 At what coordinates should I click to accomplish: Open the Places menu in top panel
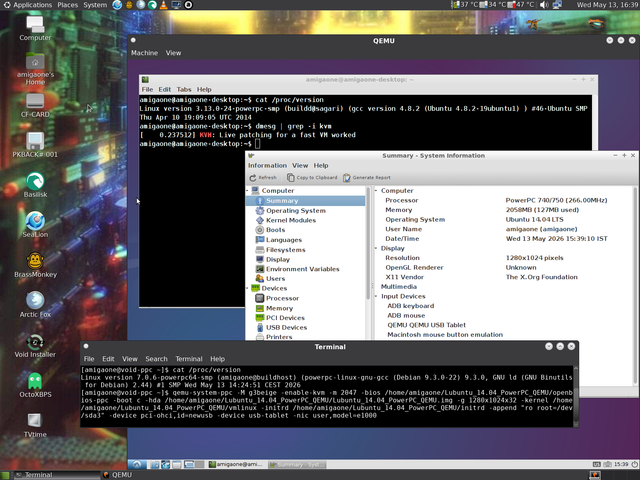pos(68,5)
